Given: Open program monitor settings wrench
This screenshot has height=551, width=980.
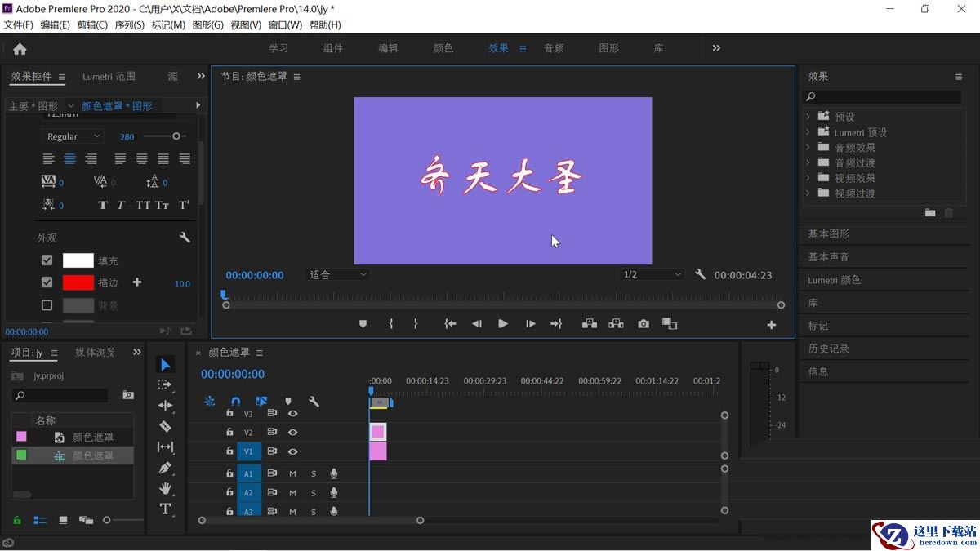Looking at the screenshot, I should coord(700,274).
